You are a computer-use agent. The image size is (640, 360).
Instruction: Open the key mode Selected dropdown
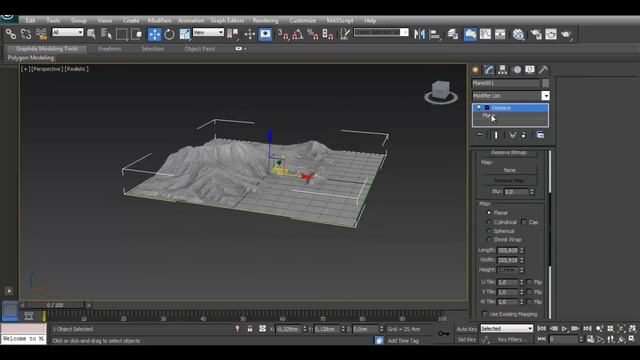pyautogui.click(x=506, y=329)
